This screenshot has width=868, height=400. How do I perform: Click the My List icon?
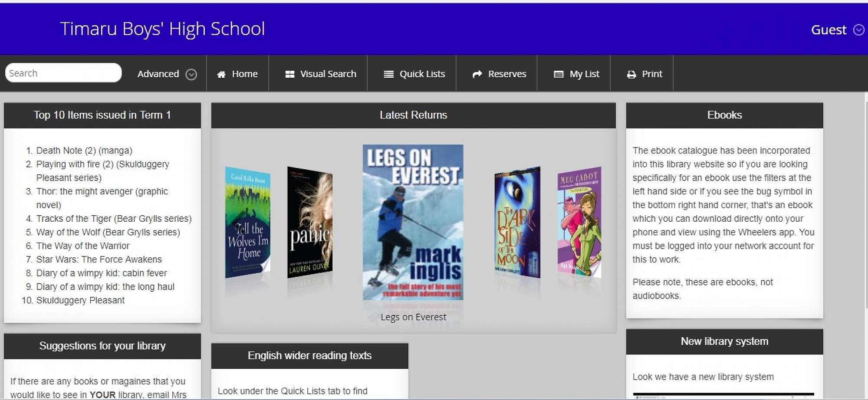(x=559, y=74)
